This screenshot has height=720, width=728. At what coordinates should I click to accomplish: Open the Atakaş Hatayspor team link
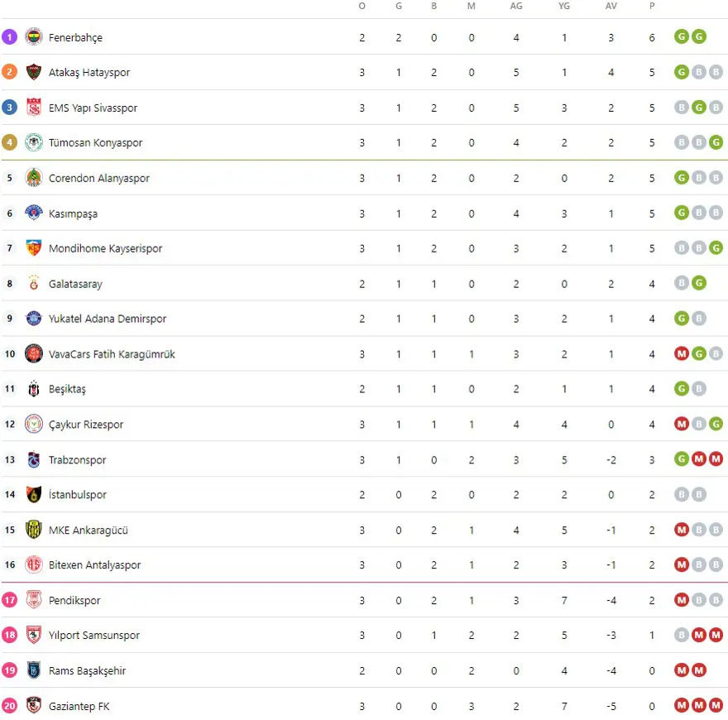coord(89,73)
